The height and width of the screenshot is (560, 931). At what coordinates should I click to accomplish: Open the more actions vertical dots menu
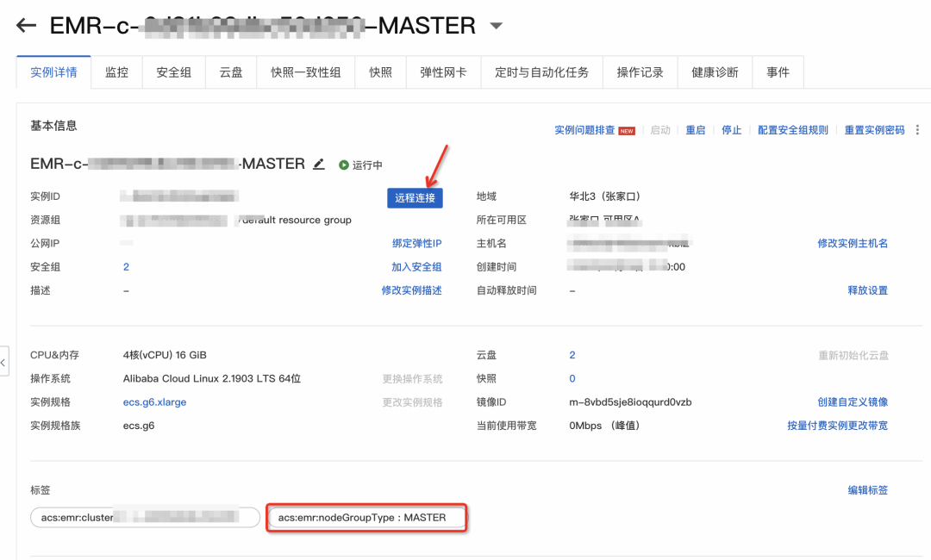pos(917,130)
